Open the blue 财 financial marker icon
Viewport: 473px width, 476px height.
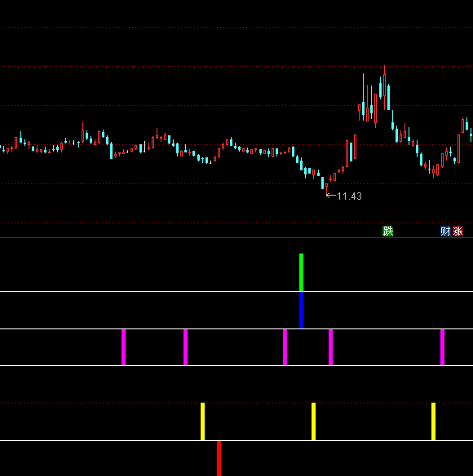[x=445, y=231]
